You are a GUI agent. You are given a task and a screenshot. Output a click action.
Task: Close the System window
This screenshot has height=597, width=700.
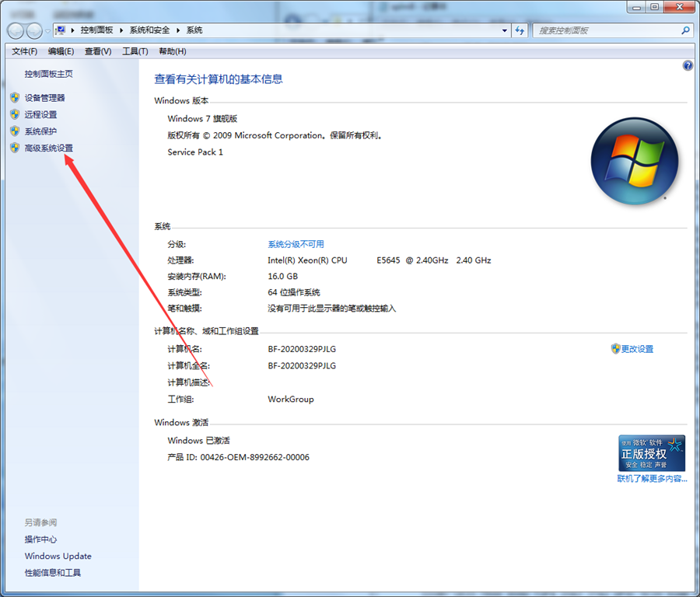pos(680,7)
